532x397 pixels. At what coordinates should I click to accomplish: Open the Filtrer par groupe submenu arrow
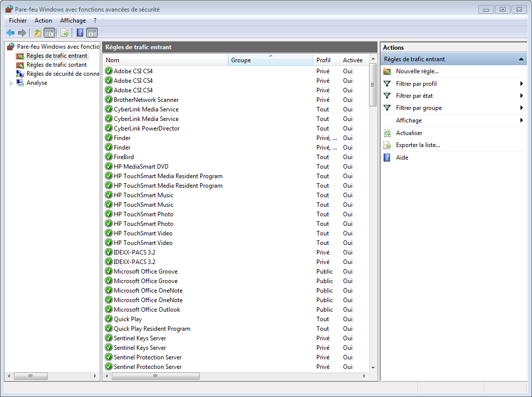pyautogui.click(x=521, y=108)
